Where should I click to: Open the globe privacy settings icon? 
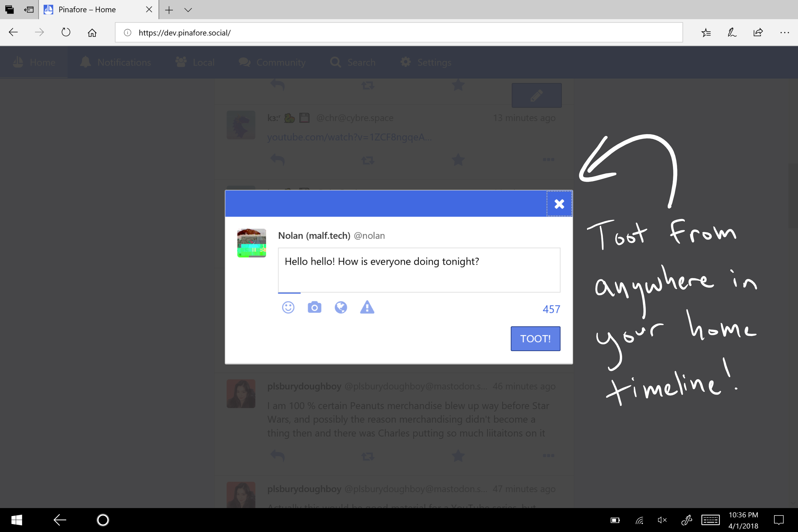tap(341, 307)
